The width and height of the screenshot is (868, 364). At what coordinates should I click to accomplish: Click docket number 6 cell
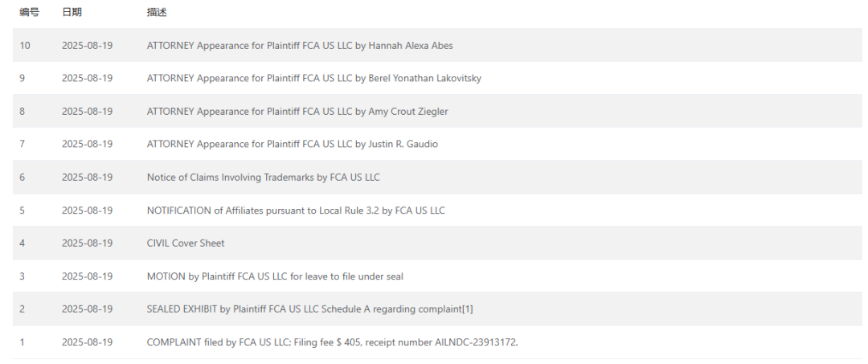(x=23, y=178)
